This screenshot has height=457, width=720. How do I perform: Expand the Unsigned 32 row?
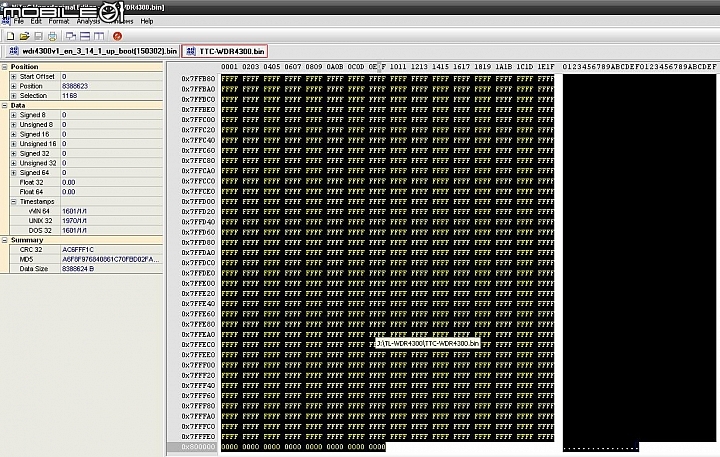click(x=14, y=163)
